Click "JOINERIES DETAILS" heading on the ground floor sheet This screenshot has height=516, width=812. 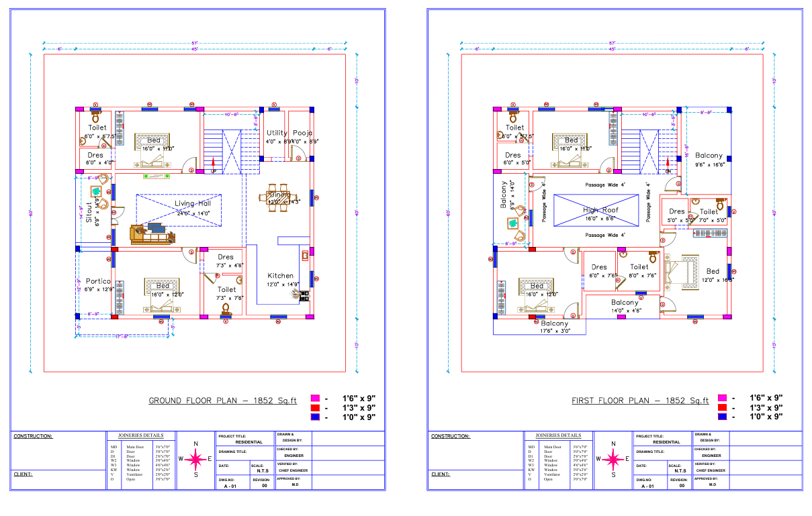pos(141,435)
